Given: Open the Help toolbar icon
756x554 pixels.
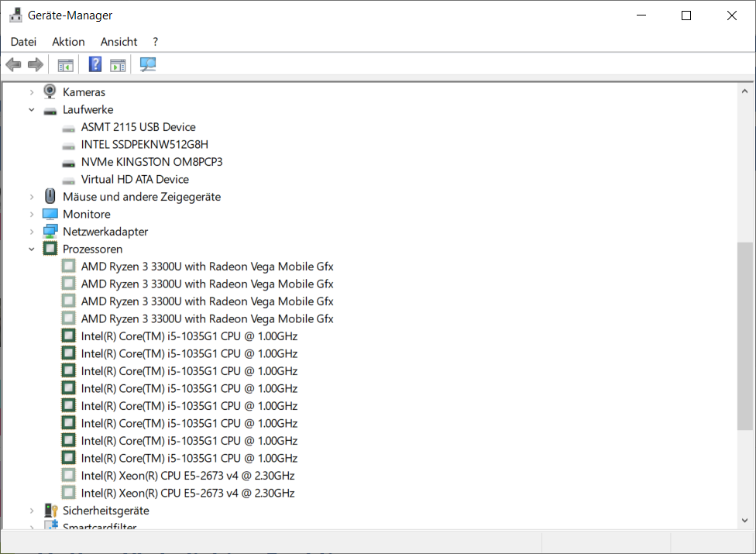Looking at the screenshot, I should pyautogui.click(x=95, y=64).
